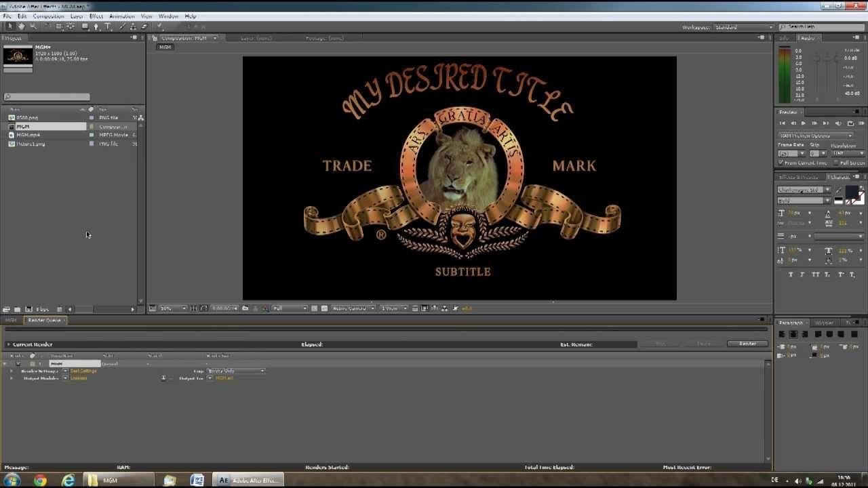Open the 1 View layout dropdown
The image size is (868, 488).
394,308
